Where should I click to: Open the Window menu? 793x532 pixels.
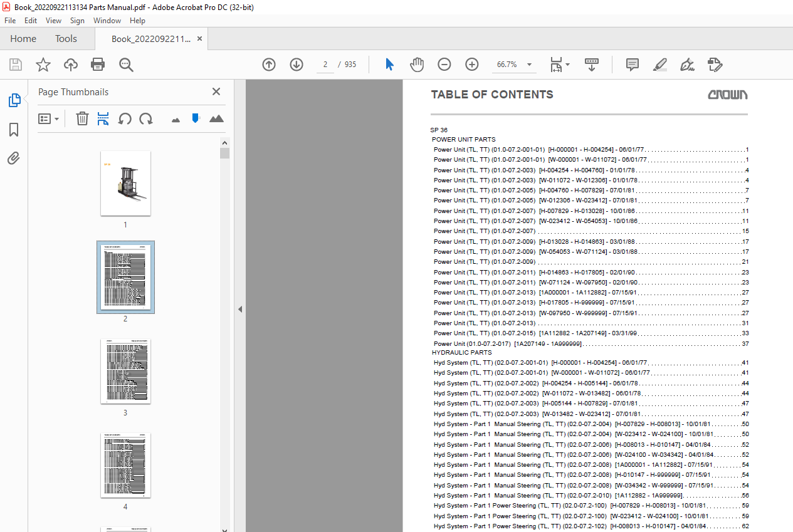pos(107,21)
